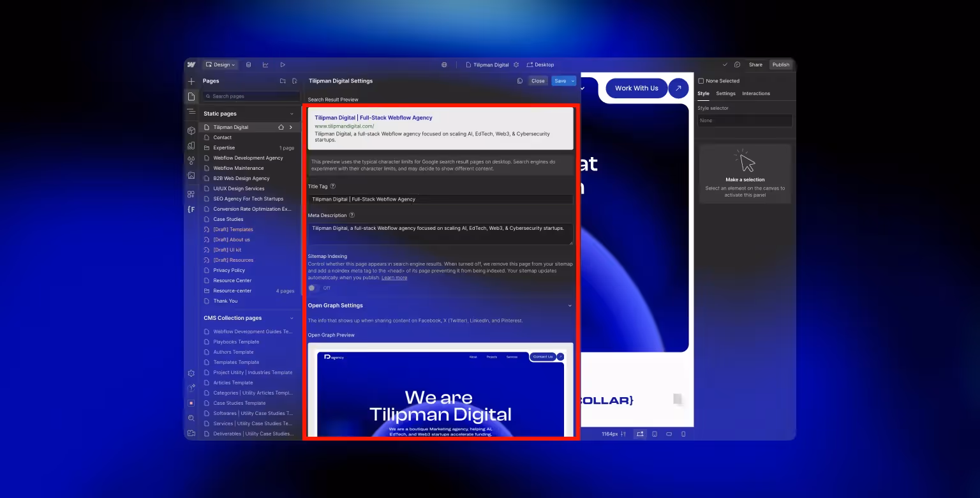Click the Share button
This screenshot has width=980, height=498.
(x=755, y=64)
